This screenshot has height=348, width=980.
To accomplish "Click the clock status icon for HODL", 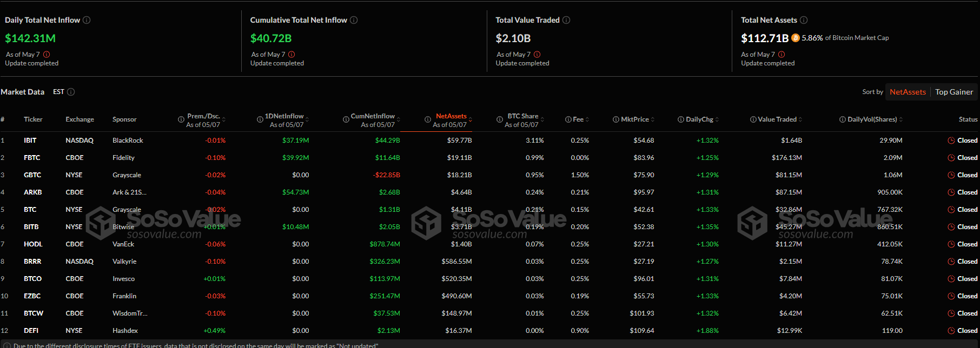I will (951, 244).
